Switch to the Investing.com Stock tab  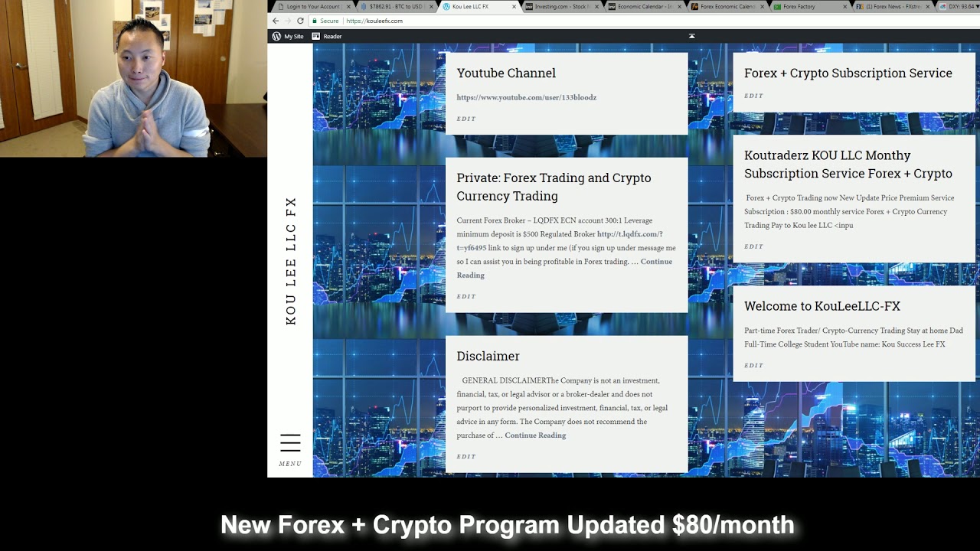[561, 6]
